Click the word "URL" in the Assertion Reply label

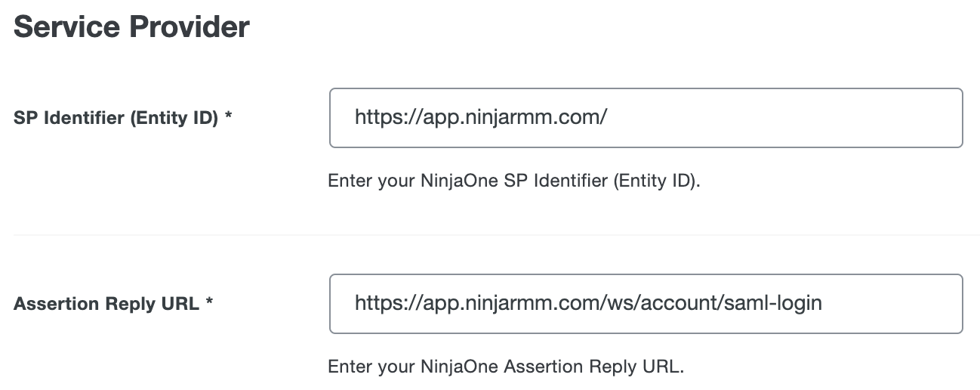(180, 305)
